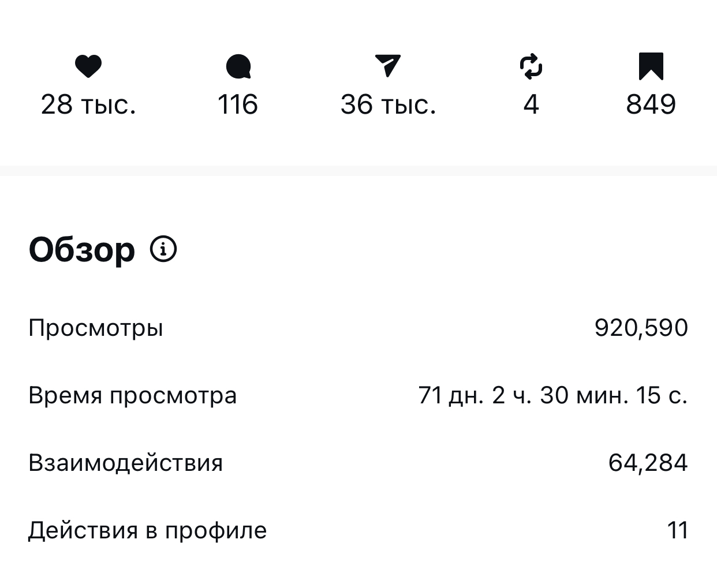The height and width of the screenshot is (588, 717).
Task: Click the reposts count of 4
Action: tap(531, 105)
